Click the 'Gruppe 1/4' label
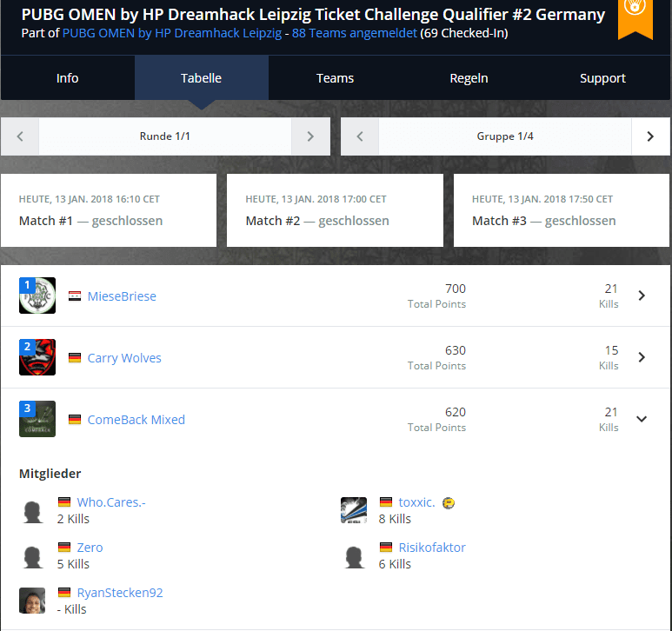This screenshot has height=631, width=672. (x=505, y=136)
